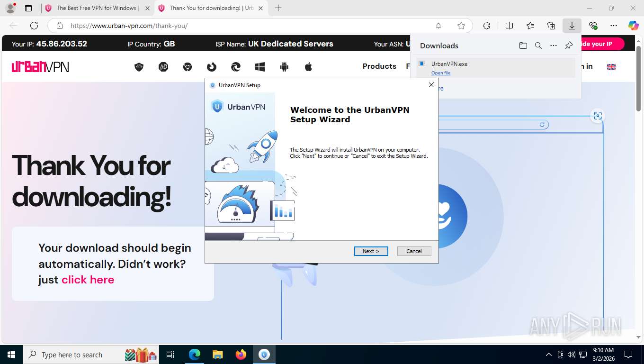Open the Chrome extension icon
The image size is (644, 364).
188,67
